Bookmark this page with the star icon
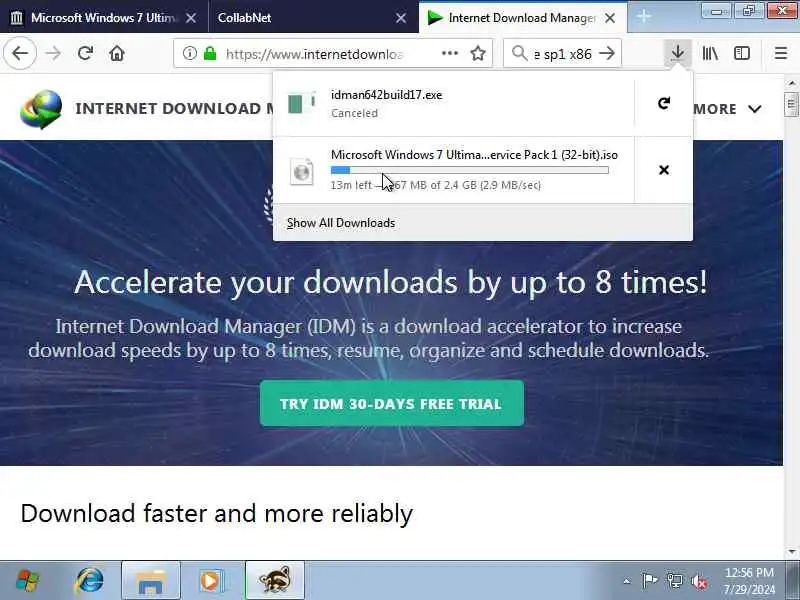 [x=478, y=53]
